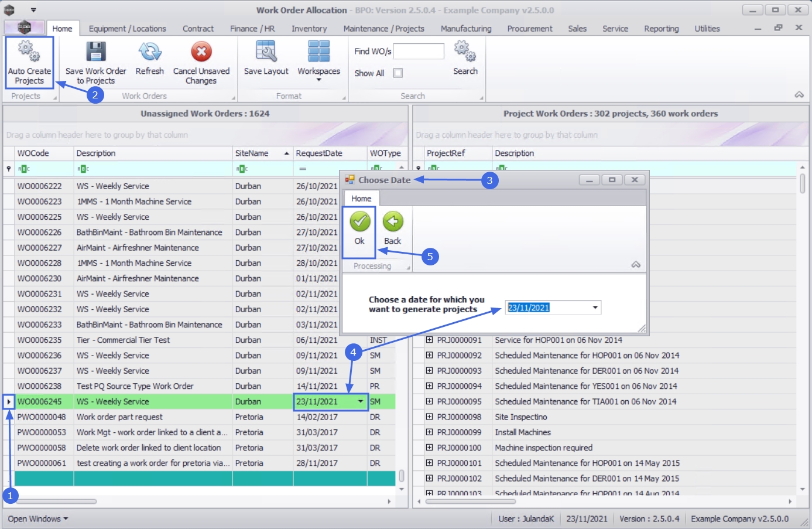Open the Open Windows status bar menu
The image size is (812, 529).
37,519
